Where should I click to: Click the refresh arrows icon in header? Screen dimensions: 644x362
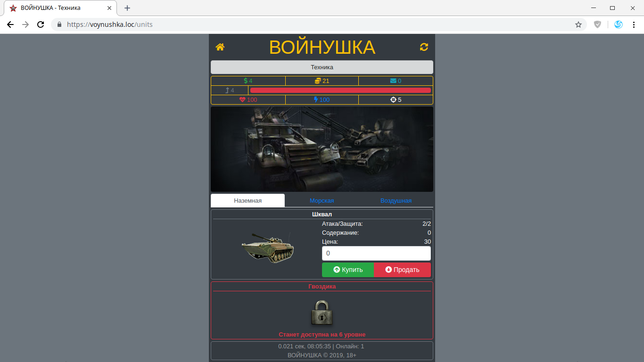[x=424, y=47]
